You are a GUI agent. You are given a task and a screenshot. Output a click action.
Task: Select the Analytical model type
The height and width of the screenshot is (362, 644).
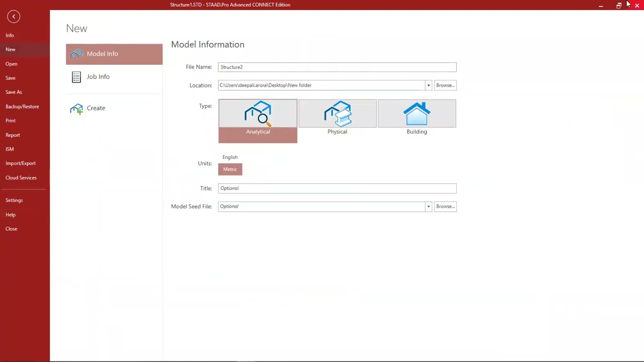click(x=258, y=121)
